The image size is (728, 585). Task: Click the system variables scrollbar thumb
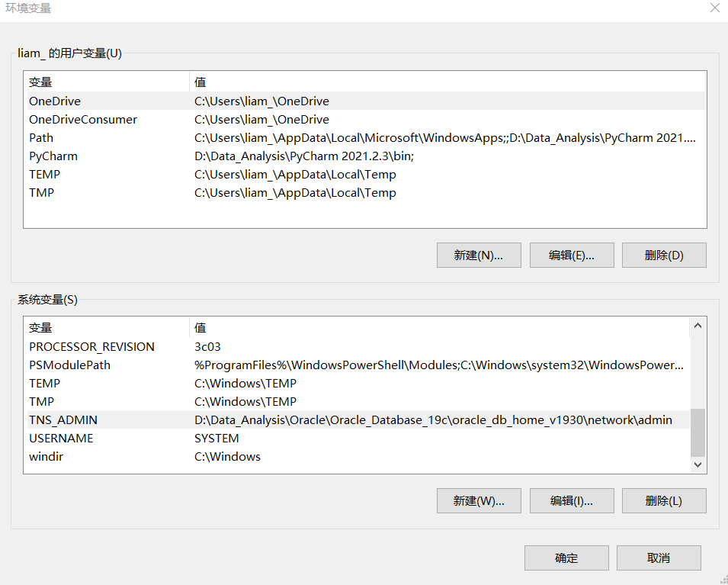pos(698,432)
